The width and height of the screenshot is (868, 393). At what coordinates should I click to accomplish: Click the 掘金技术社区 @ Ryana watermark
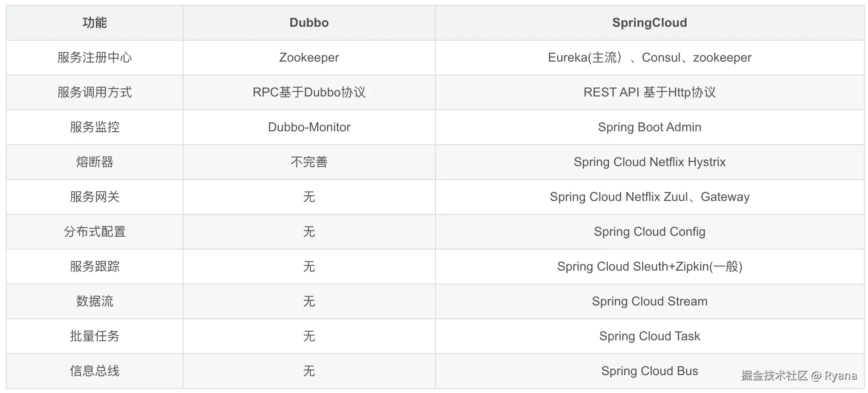point(799,376)
